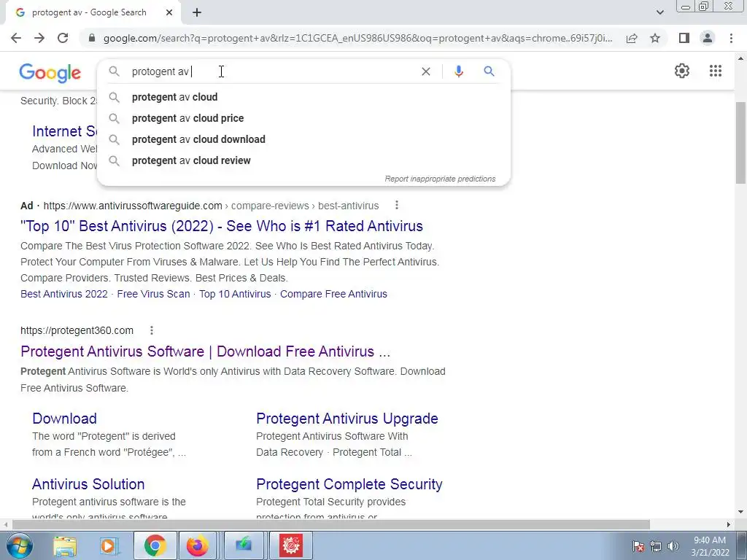Open 'Protegent Antivirus Software' result title
The image size is (747, 560).
(205, 351)
